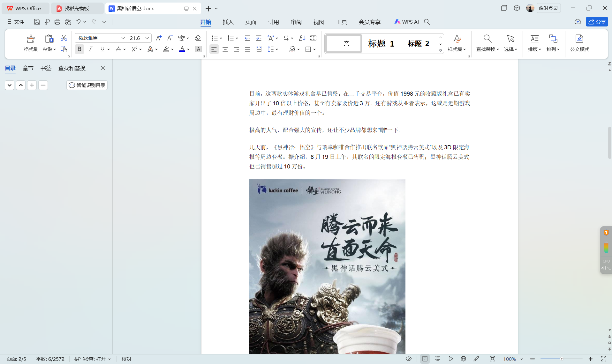Set Align Left paragraph alignment
Image resolution: width=612 pixels, height=364 pixels.
pos(214,49)
